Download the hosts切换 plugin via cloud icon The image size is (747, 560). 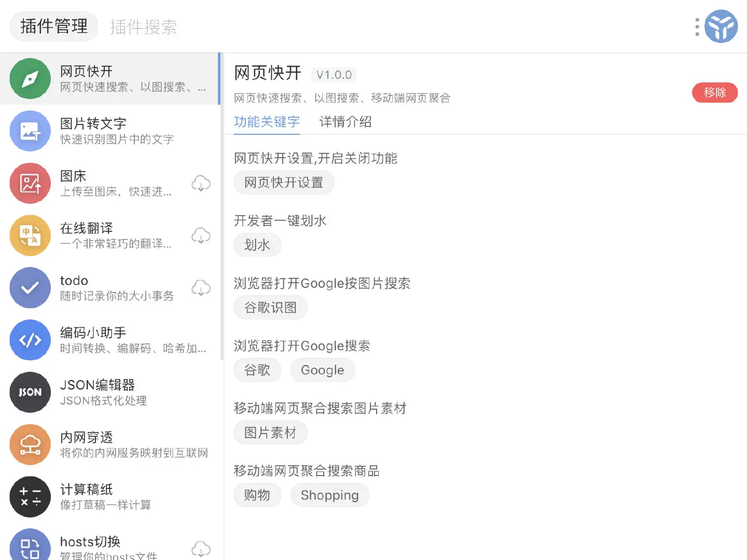click(201, 549)
